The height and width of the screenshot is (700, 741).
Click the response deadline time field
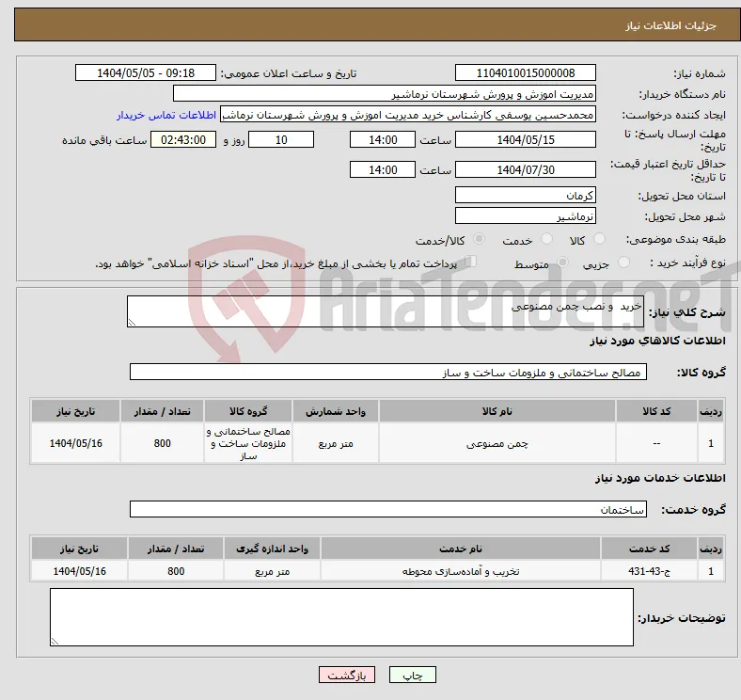point(383,140)
